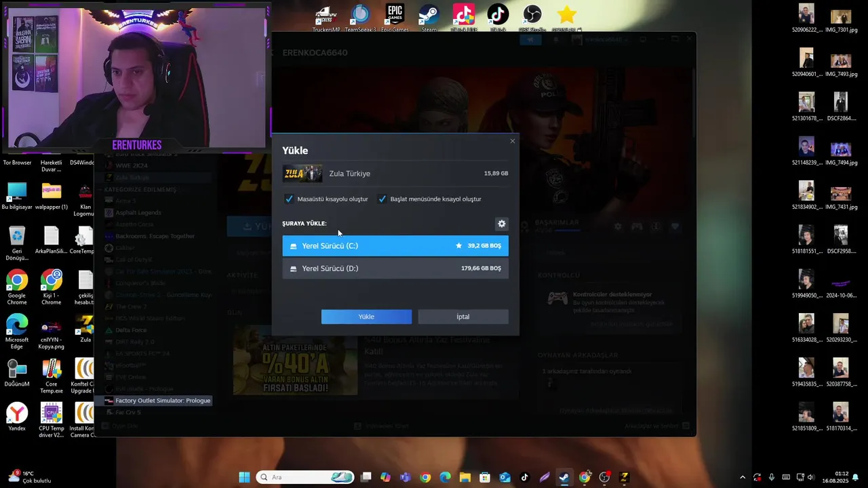The image size is (868, 488).
Task: Open Windows Start menu
Action: coord(244,477)
